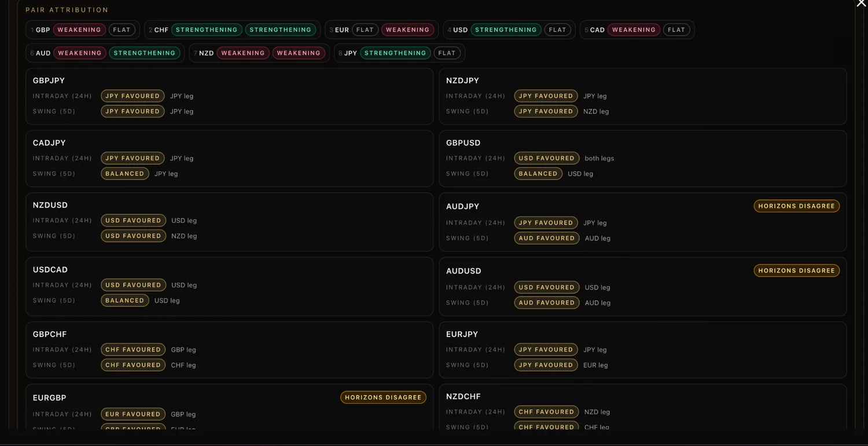Select the USD Strengthening badge

[x=506, y=30]
